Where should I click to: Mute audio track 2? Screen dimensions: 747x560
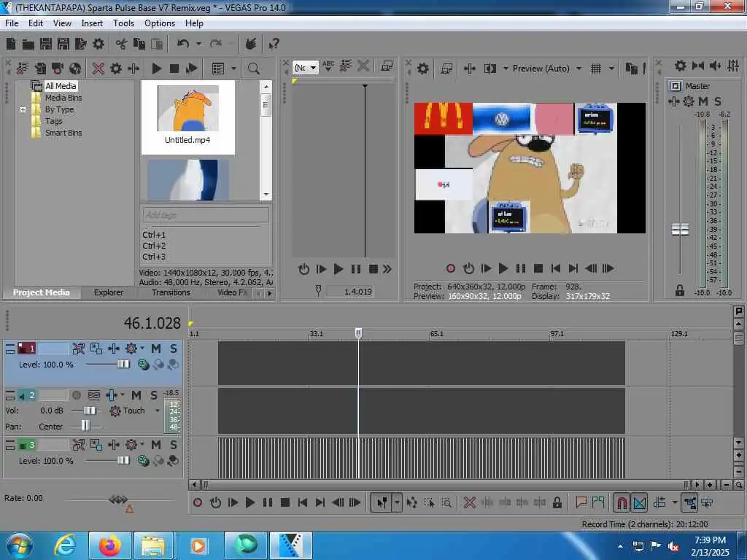[136, 395]
